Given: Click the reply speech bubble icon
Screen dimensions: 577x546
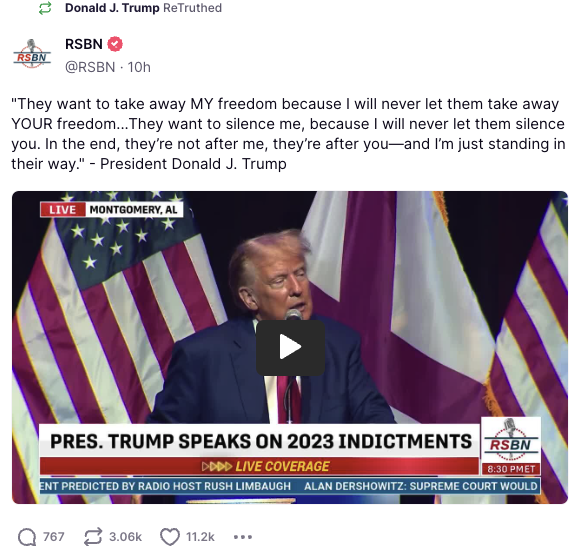Looking at the screenshot, I should pyautogui.click(x=26, y=536).
